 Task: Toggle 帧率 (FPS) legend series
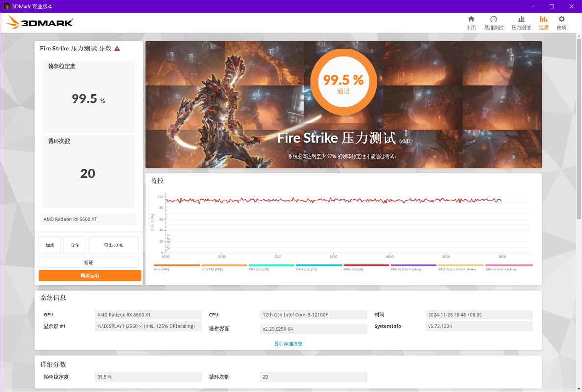(x=177, y=268)
